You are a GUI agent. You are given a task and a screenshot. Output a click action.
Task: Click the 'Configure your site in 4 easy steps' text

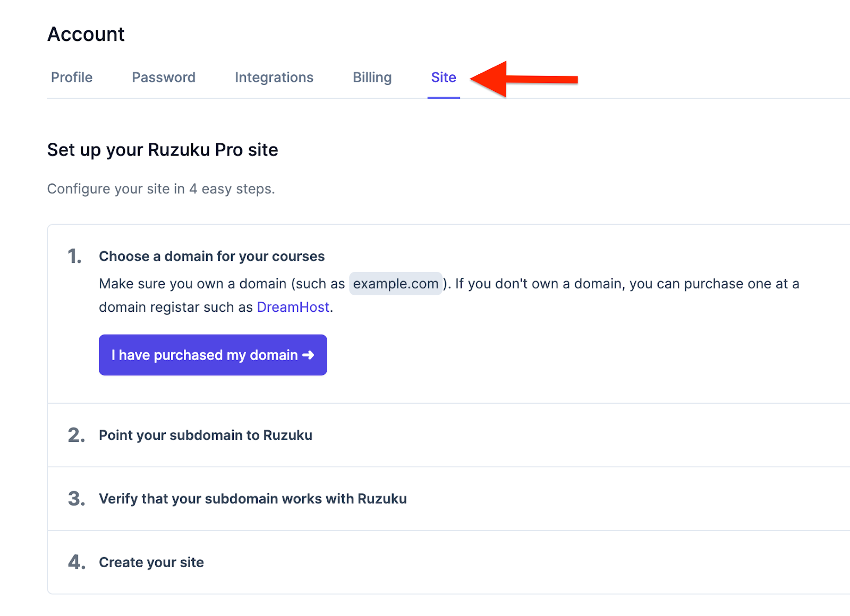(x=161, y=189)
